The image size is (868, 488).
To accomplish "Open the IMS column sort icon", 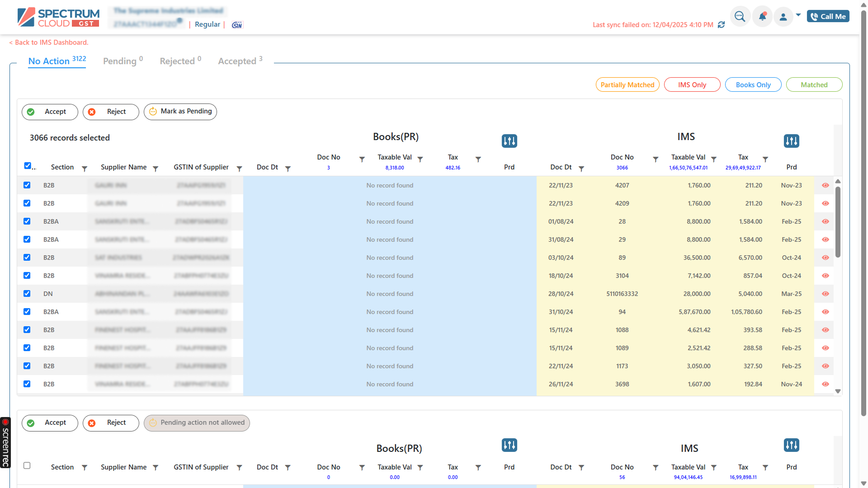I will coord(791,141).
